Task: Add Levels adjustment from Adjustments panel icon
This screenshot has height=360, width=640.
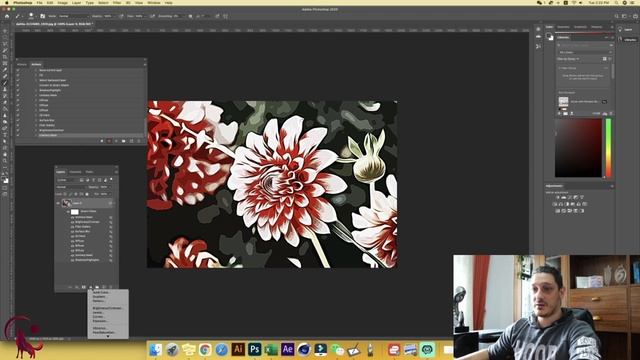Action: tap(564, 197)
